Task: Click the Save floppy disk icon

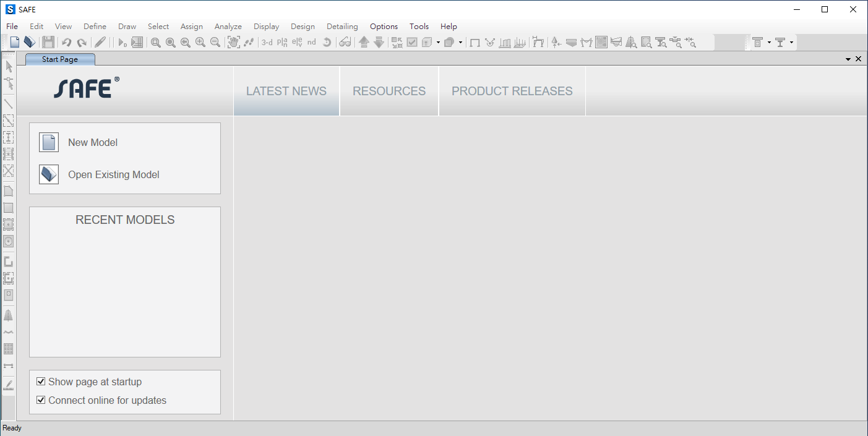Action: 48,42
